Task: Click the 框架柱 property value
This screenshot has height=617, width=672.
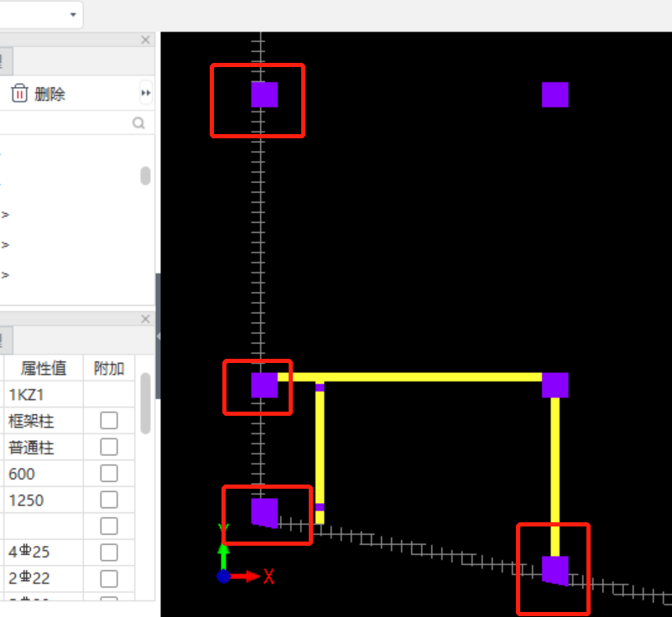Action: tap(44, 421)
